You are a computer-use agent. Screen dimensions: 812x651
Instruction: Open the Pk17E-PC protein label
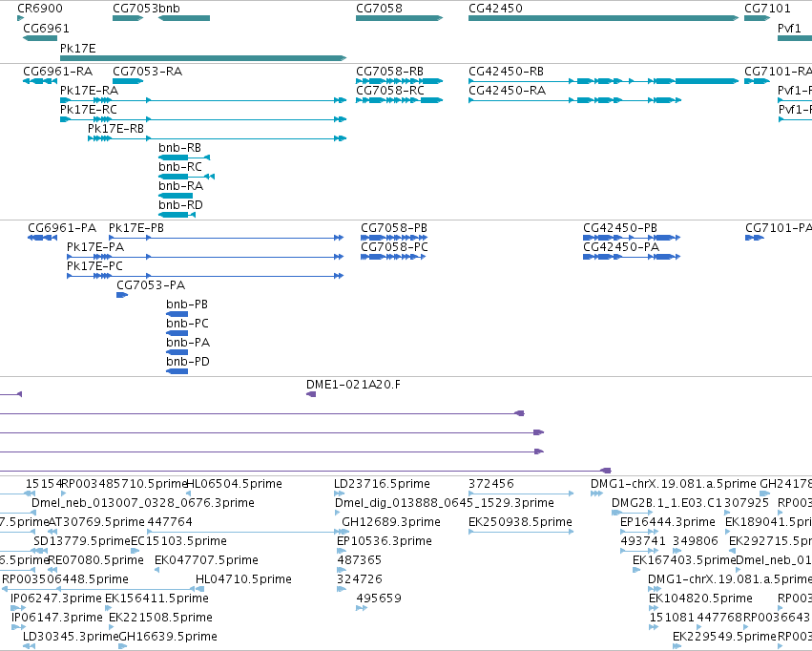pos(94,266)
